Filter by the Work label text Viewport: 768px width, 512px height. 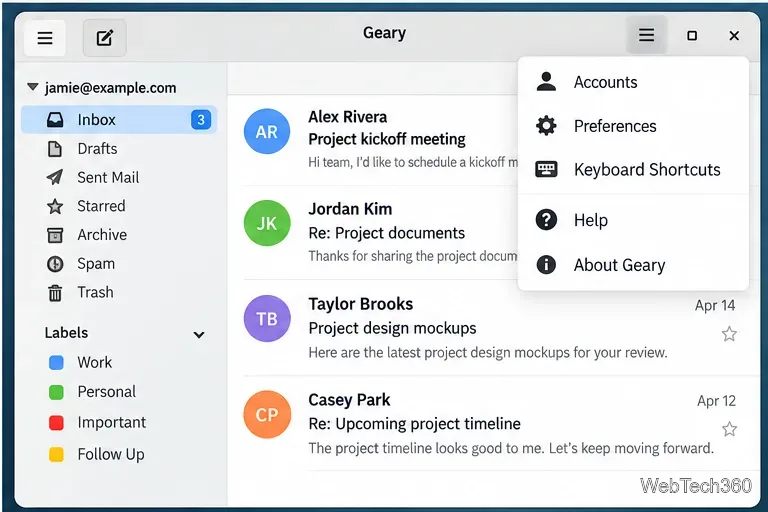click(95, 363)
